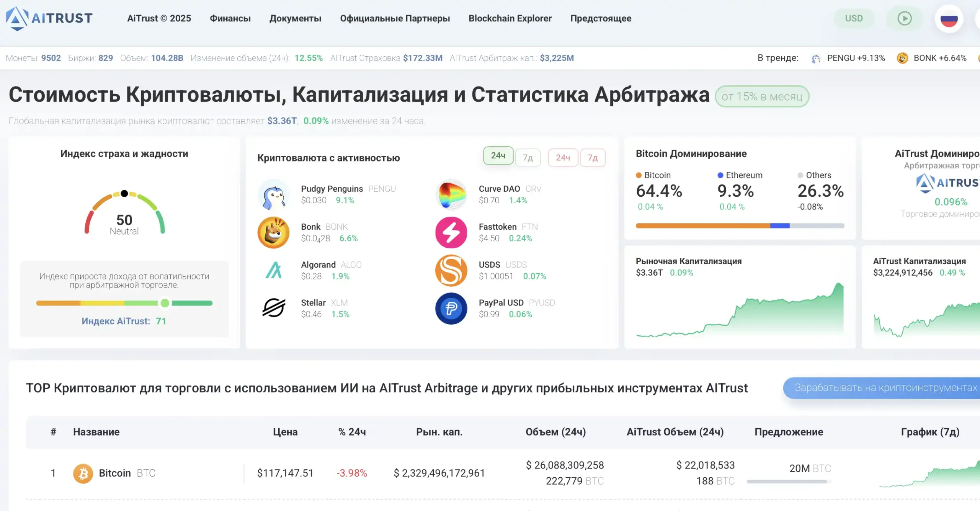Image resolution: width=980 pixels, height=511 pixels.
Task: Click the Индекс AiTrust: 71 label
Action: (124, 321)
